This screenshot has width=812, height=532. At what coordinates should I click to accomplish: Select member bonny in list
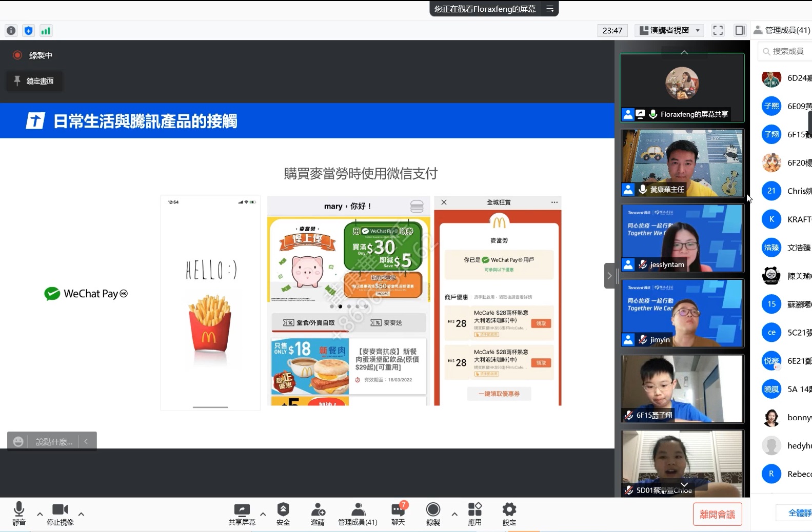tap(785, 418)
